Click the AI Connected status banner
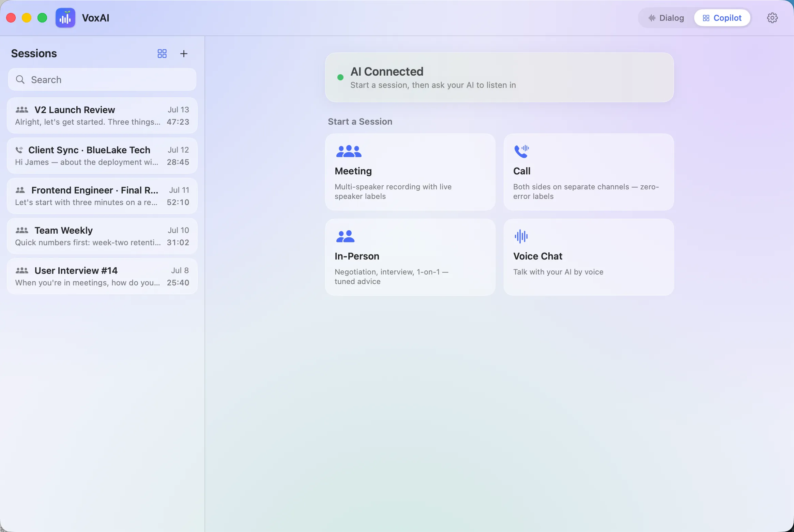The height and width of the screenshot is (532, 794). pos(499,77)
